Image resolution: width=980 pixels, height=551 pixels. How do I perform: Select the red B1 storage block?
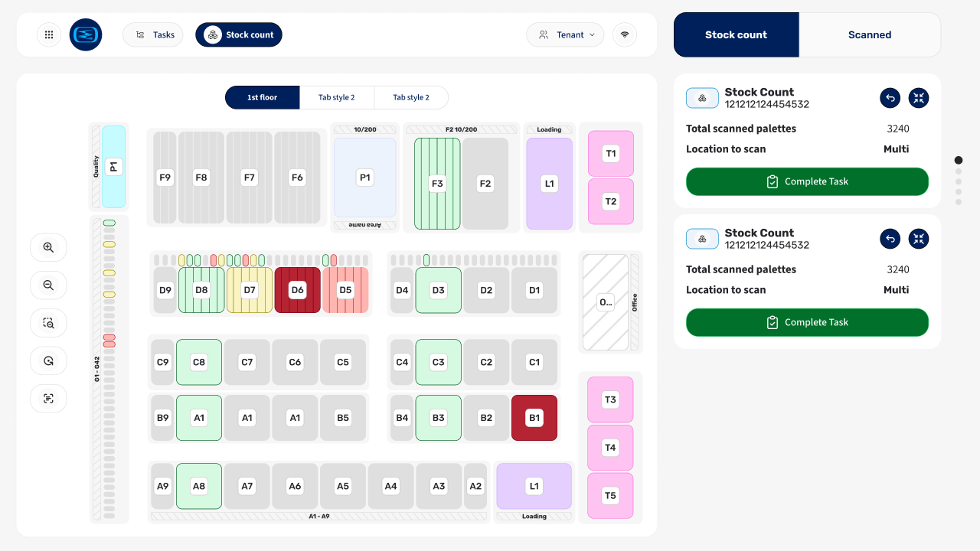534,418
